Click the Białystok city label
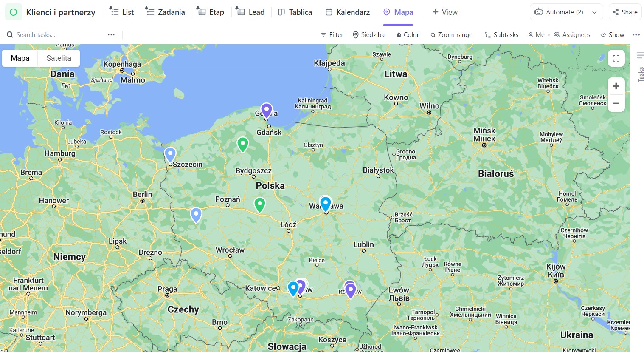Image resolution: width=644 pixels, height=352 pixels. 378,170
